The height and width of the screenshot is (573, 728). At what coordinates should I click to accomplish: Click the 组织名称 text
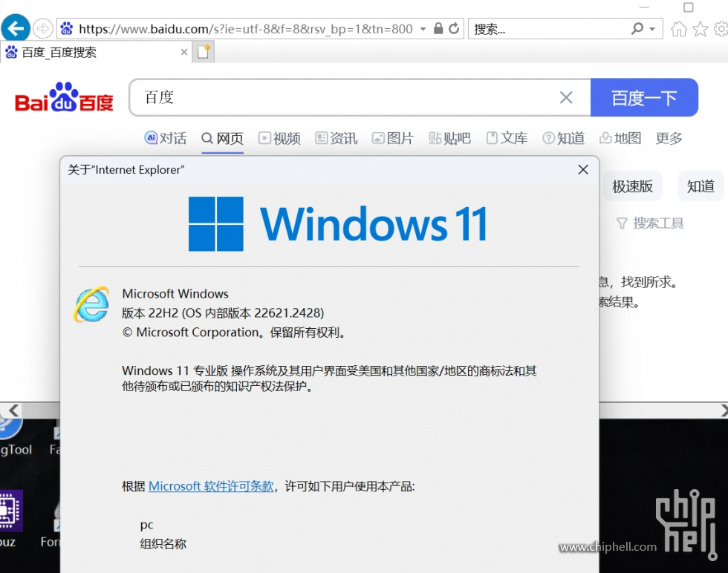(x=163, y=543)
